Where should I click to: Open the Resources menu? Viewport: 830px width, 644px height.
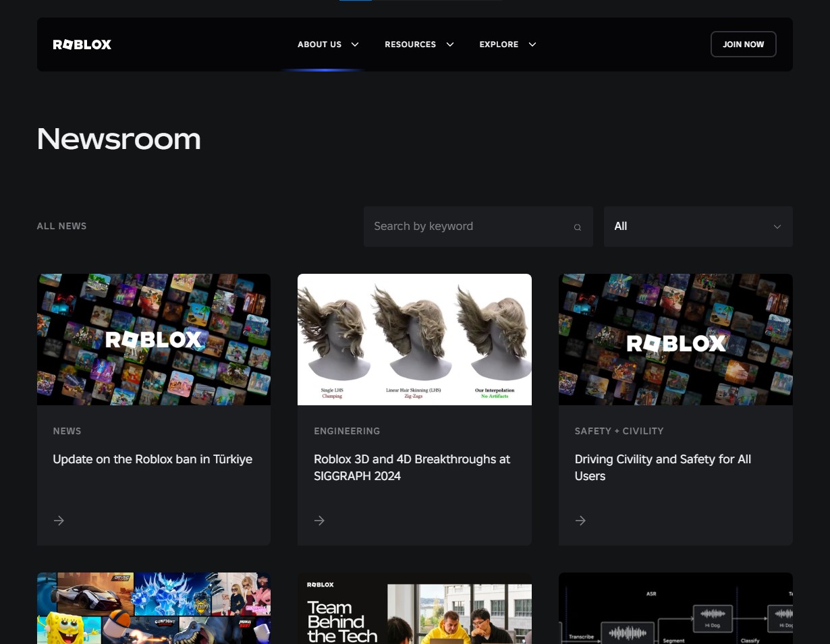coord(410,45)
